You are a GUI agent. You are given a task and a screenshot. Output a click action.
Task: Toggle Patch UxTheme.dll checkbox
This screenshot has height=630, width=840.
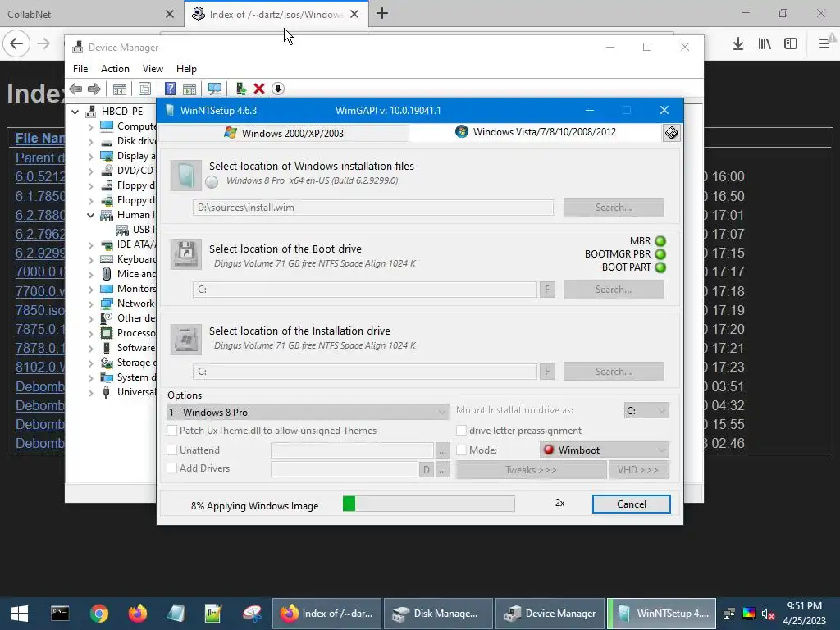pos(172,430)
